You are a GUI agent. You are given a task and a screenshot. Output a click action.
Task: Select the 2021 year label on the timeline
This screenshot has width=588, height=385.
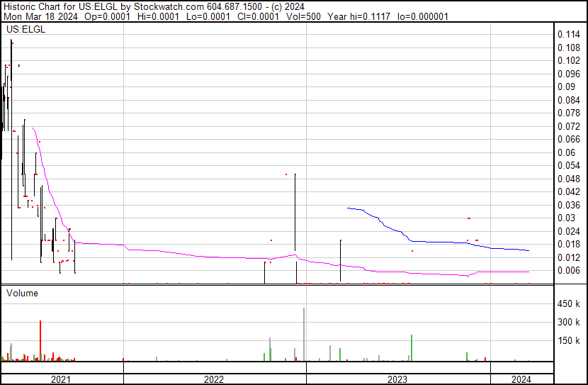(62, 379)
